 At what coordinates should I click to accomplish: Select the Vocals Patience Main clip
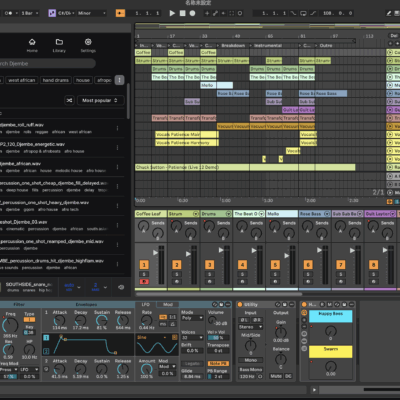click(187, 135)
